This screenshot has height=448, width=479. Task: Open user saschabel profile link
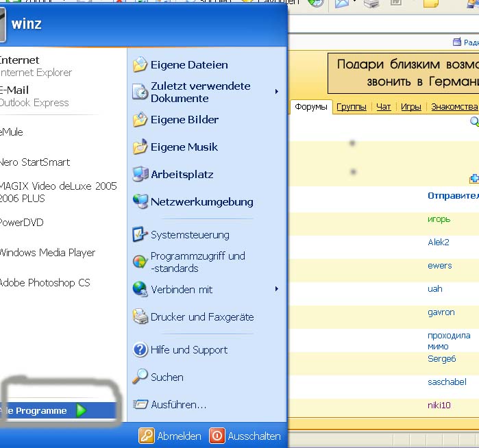[x=447, y=382]
